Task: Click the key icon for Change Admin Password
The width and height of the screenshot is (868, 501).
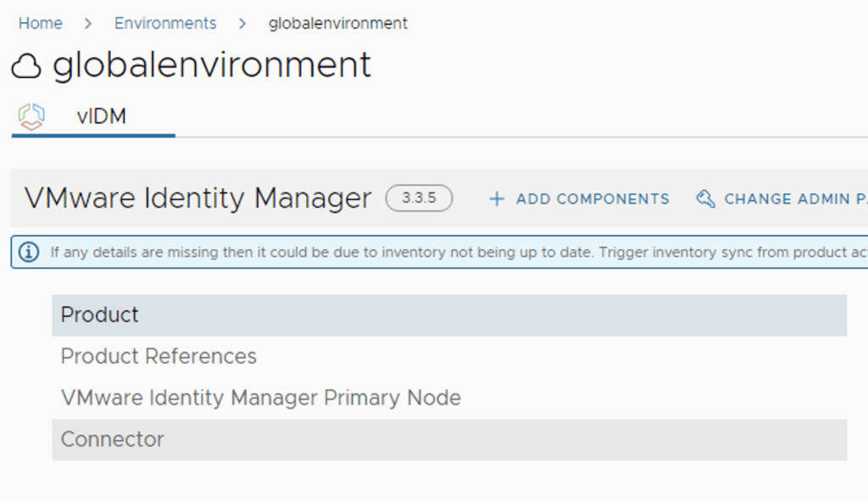Action: point(705,199)
